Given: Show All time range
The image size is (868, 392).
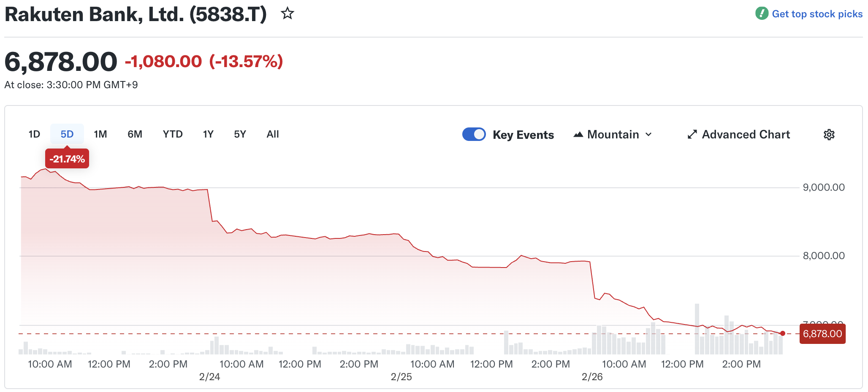Looking at the screenshot, I should click(x=273, y=134).
